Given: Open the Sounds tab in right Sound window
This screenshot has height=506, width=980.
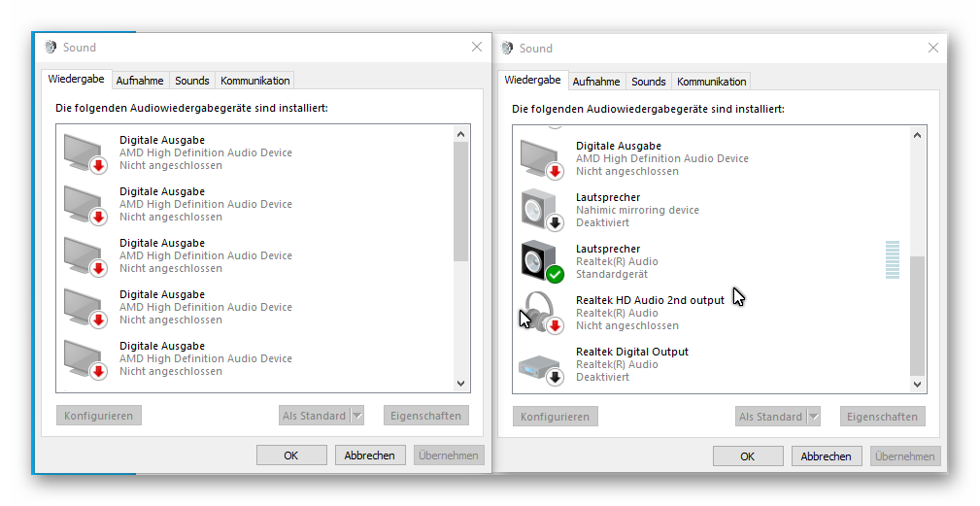Looking at the screenshot, I should coord(648,82).
